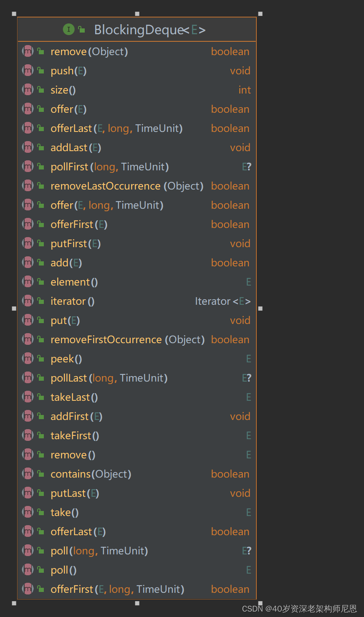The height and width of the screenshot is (617, 364).
Task: Click the right-middle resize handle of the diagram node
Action: click(x=260, y=308)
